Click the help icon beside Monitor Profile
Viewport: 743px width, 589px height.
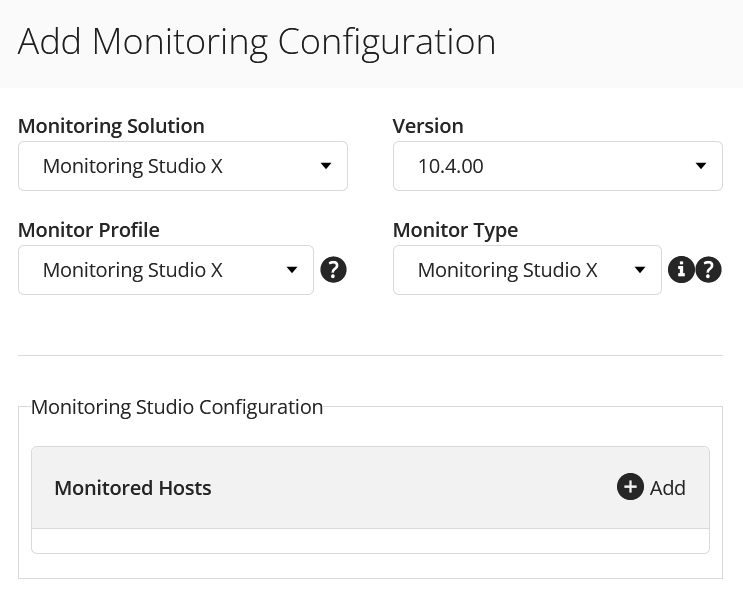[x=334, y=270]
